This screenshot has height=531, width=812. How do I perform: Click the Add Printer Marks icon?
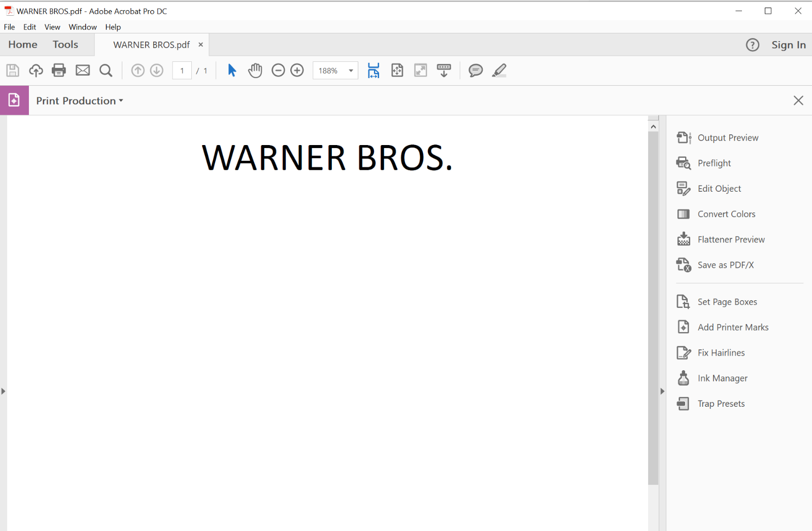pyautogui.click(x=684, y=327)
